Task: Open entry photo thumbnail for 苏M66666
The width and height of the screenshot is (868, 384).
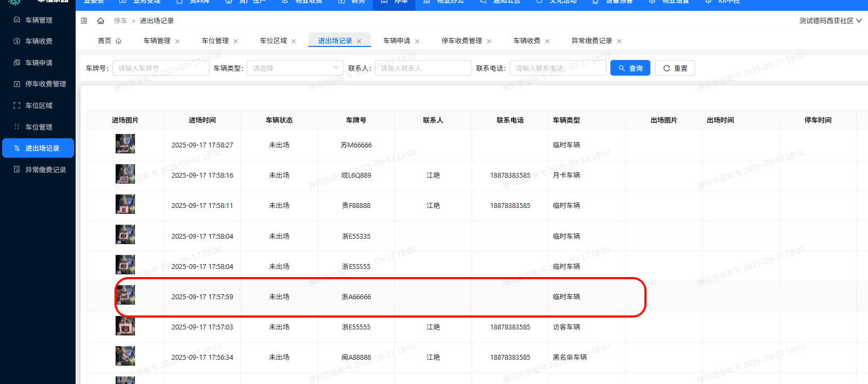Action: coord(125,144)
